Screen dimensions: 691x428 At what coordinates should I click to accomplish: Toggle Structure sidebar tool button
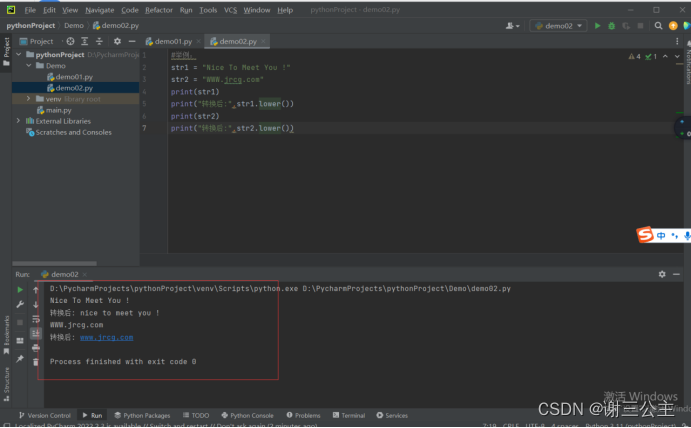point(6,384)
